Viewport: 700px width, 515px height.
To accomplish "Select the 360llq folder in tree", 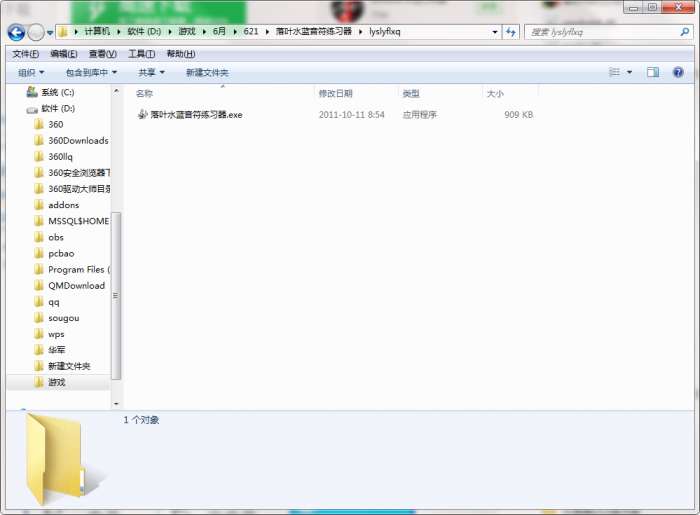I will coord(60,157).
